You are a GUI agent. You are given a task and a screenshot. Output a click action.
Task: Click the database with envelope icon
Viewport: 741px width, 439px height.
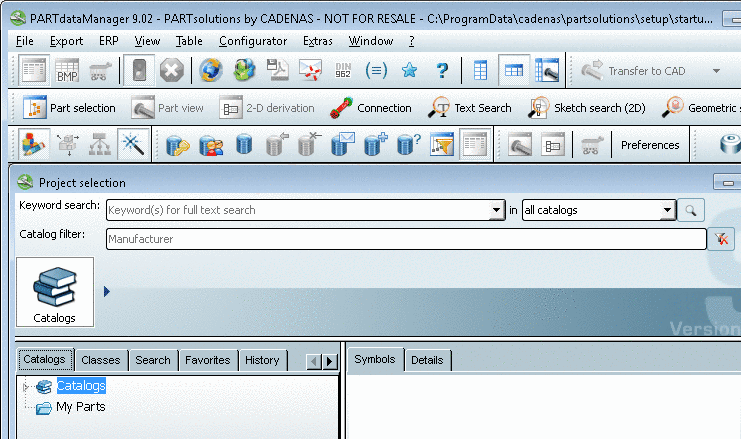pyautogui.click(x=343, y=145)
